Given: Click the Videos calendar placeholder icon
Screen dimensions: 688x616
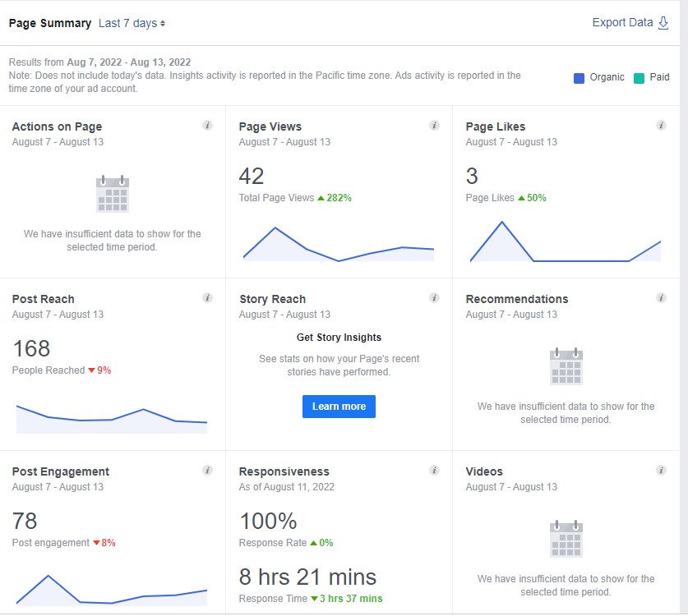Looking at the screenshot, I should (566, 539).
